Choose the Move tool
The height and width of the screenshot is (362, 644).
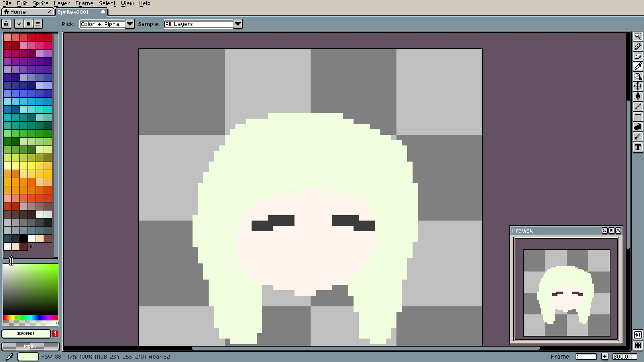638,86
